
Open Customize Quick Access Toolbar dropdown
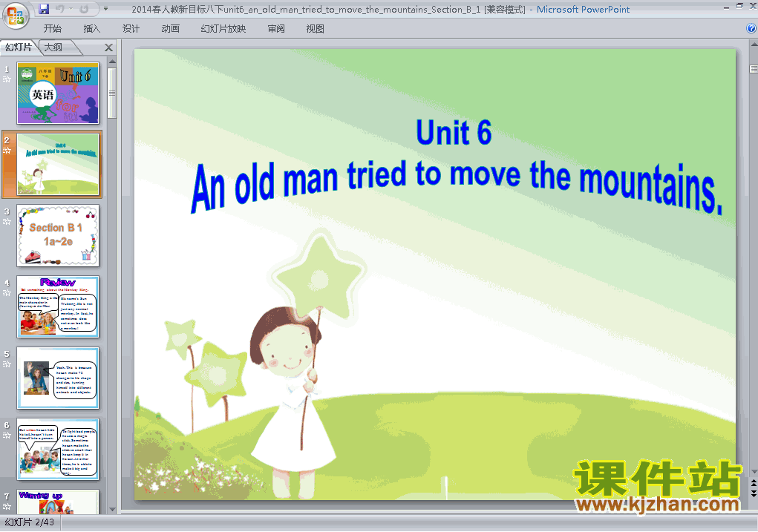[x=105, y=9]
